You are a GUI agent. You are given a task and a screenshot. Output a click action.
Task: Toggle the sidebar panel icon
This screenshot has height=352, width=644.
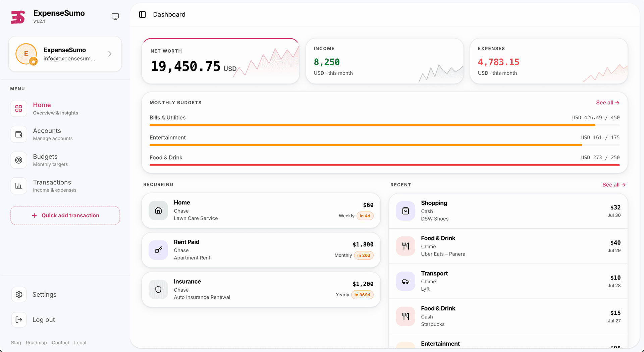[x=142, y=14]
